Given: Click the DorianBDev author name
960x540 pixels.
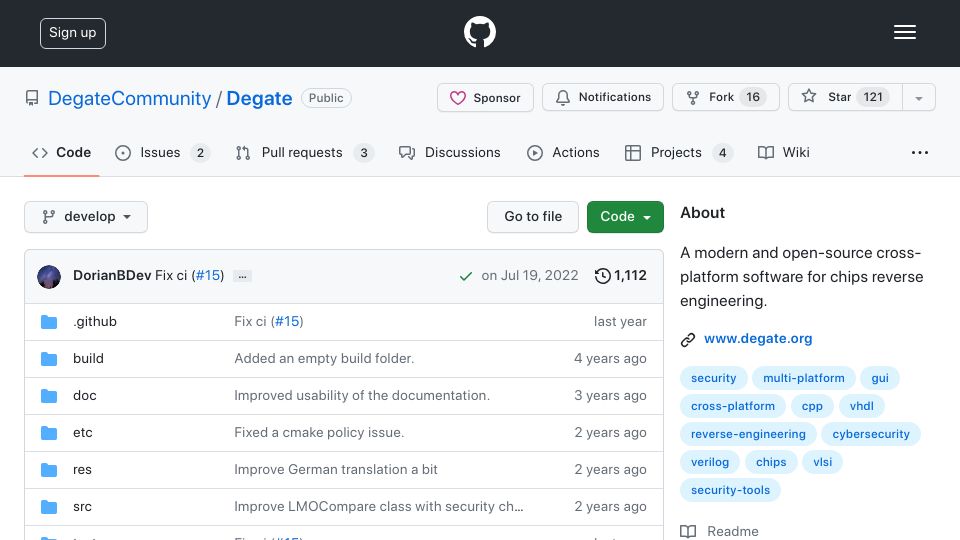Looking at the screenshot, I should coord(112,276).
